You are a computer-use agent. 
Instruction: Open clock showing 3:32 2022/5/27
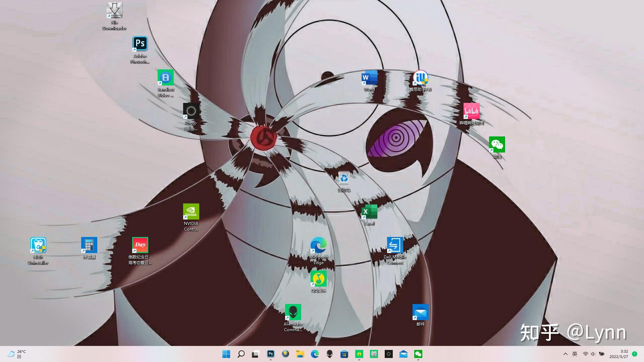[x=619, y=354]
